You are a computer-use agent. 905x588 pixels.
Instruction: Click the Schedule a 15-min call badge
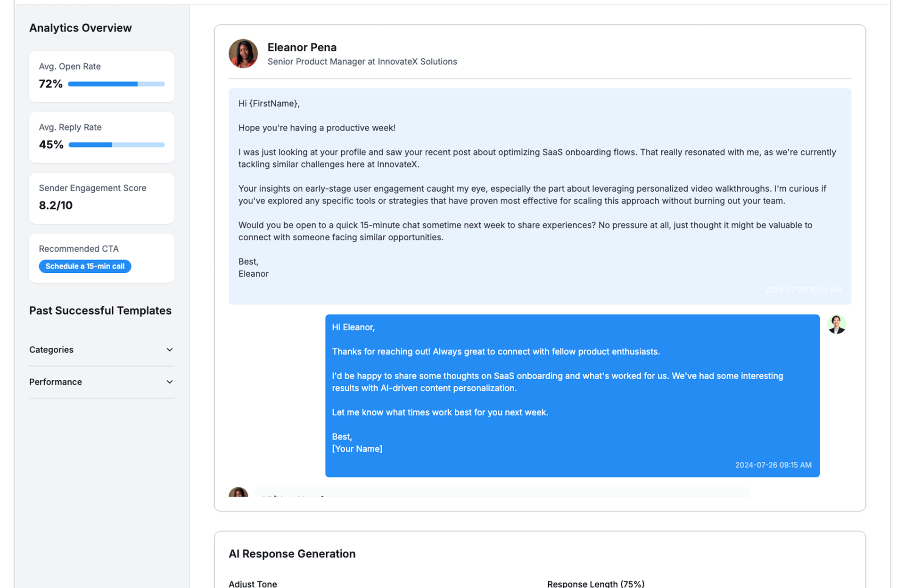pyautogui.click(x=85, y=266)
